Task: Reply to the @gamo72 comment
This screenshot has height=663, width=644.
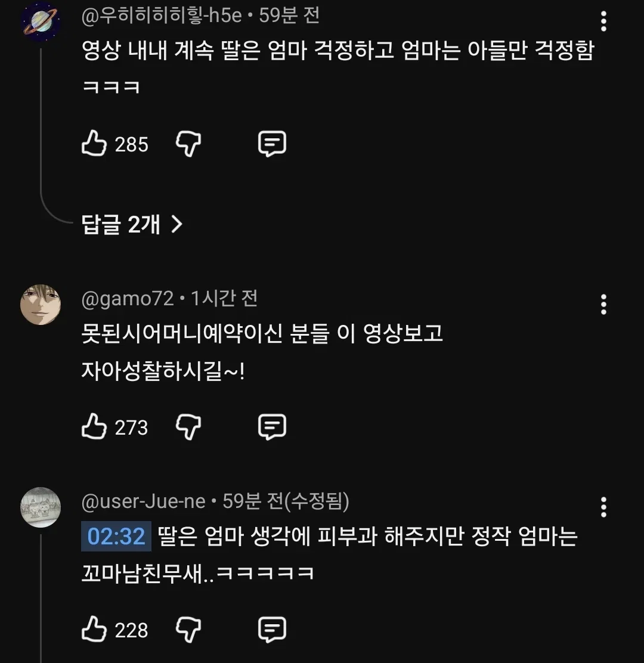Action: [x=272, y=427]
